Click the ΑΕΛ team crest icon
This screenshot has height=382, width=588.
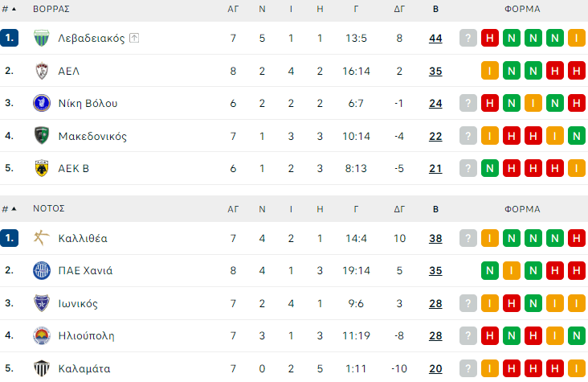[x=42, y=71]
